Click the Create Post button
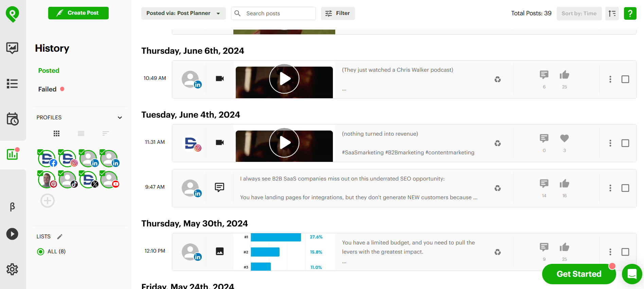 [78, 13]
